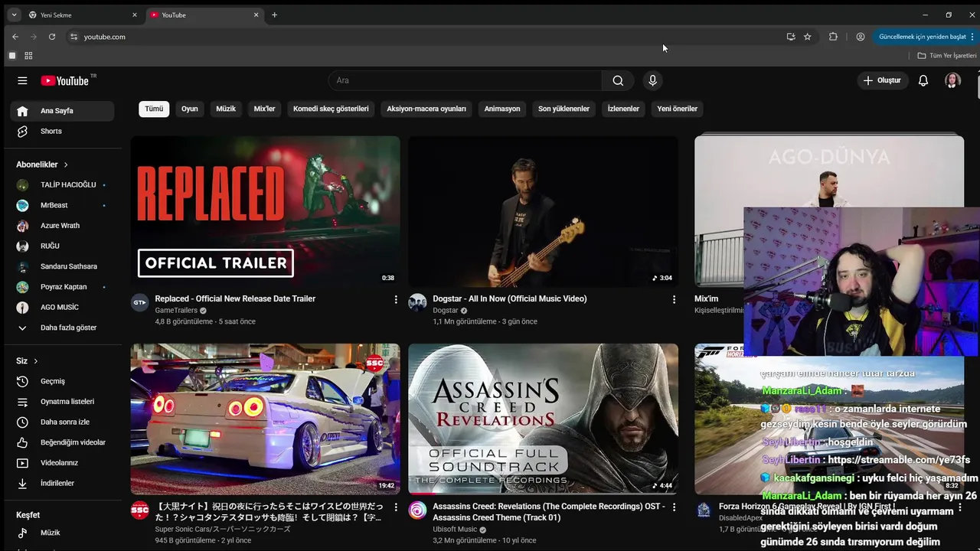Open RUĞU channel subscription
980x551 pixels.
click(62, 246)
